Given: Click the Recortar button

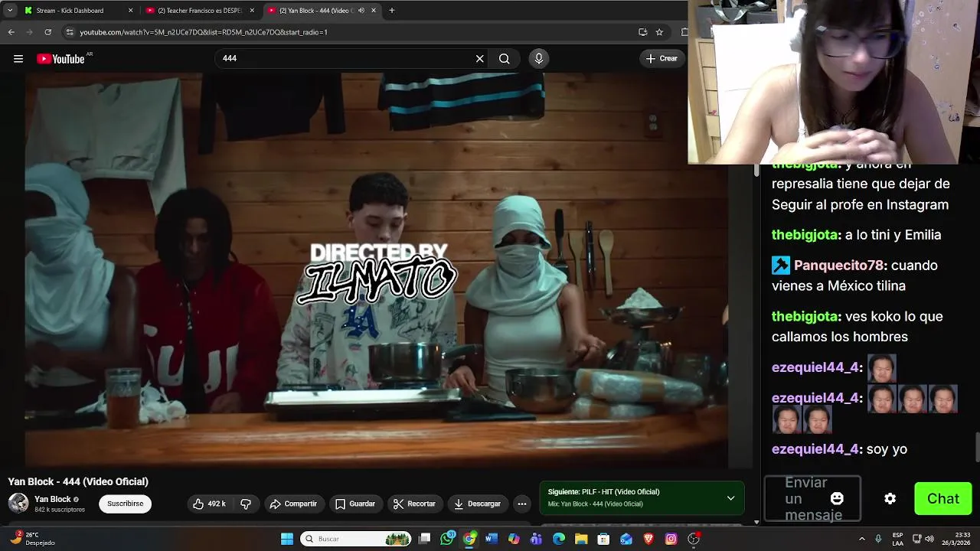Looking at the screenshot, I should click(414, 504).
